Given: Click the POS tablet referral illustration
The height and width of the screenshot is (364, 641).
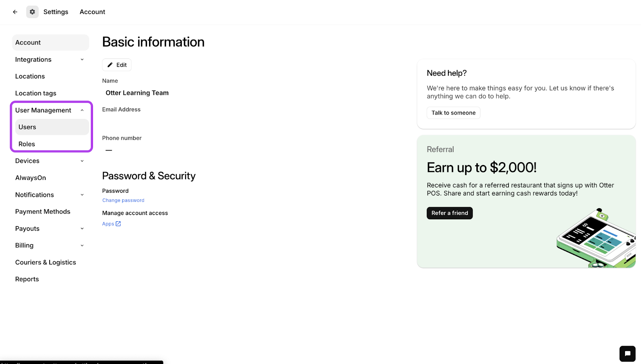Looking at the screenshot, I should 596,238.
